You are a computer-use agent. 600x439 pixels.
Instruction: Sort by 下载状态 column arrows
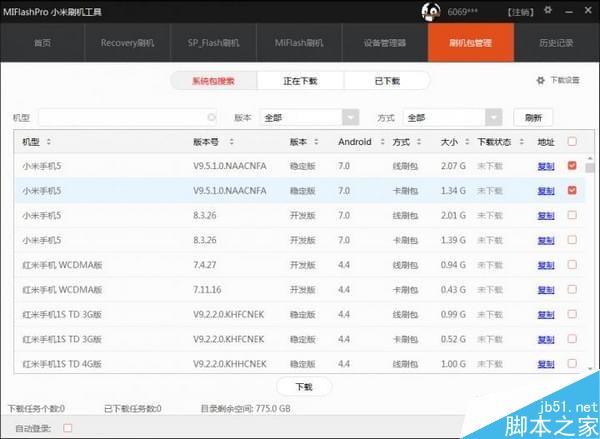point(522,142)
